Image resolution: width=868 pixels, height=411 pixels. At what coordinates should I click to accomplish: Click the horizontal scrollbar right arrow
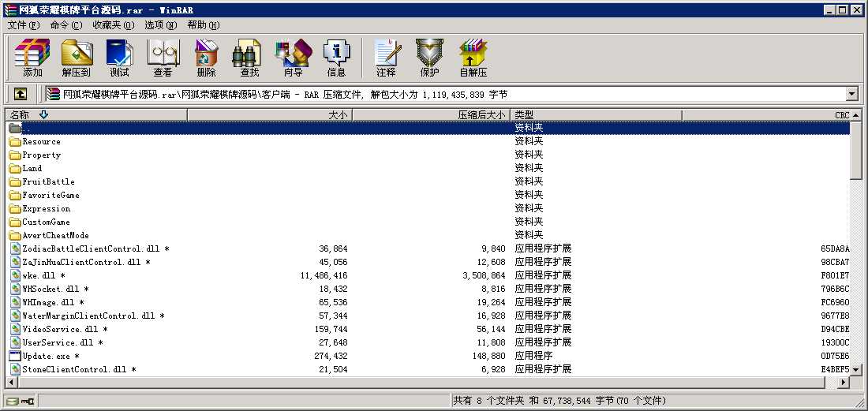(844, 383)
